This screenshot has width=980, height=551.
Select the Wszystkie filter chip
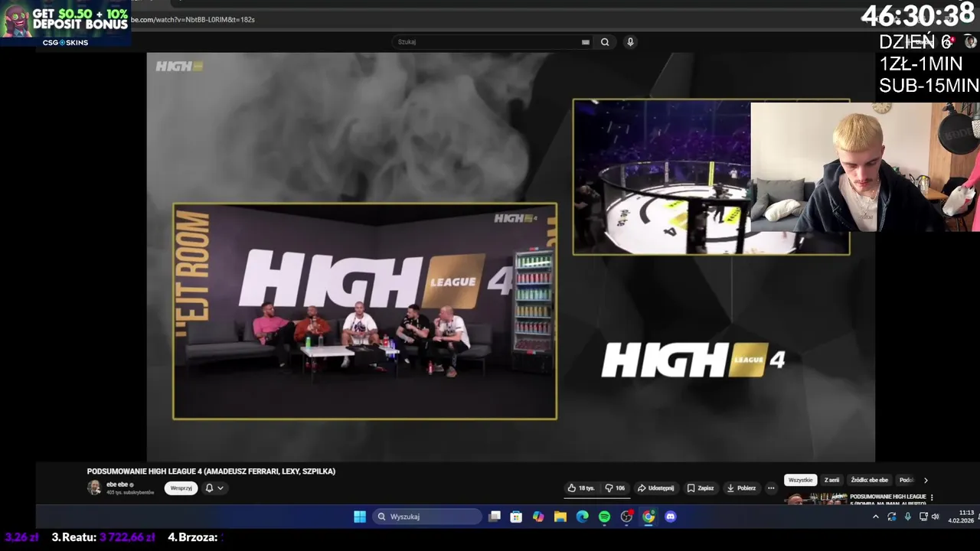point(800,480)
